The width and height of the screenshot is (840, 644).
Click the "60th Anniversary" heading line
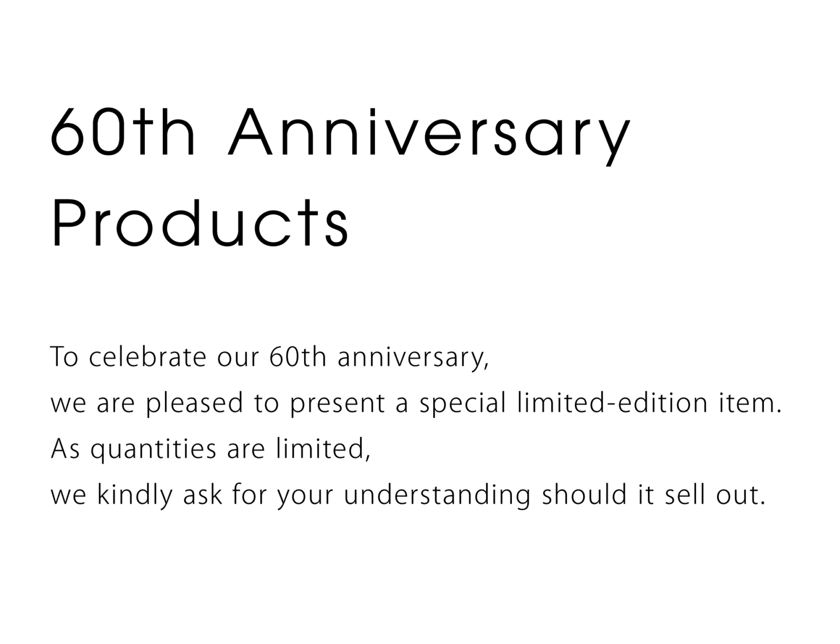click(x=340, y=132)
